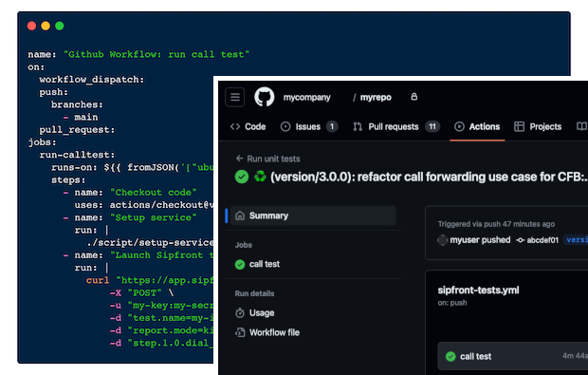Click the run title refactor call forwarding
The image size is (588, 375).
click(x=429, y=177)
